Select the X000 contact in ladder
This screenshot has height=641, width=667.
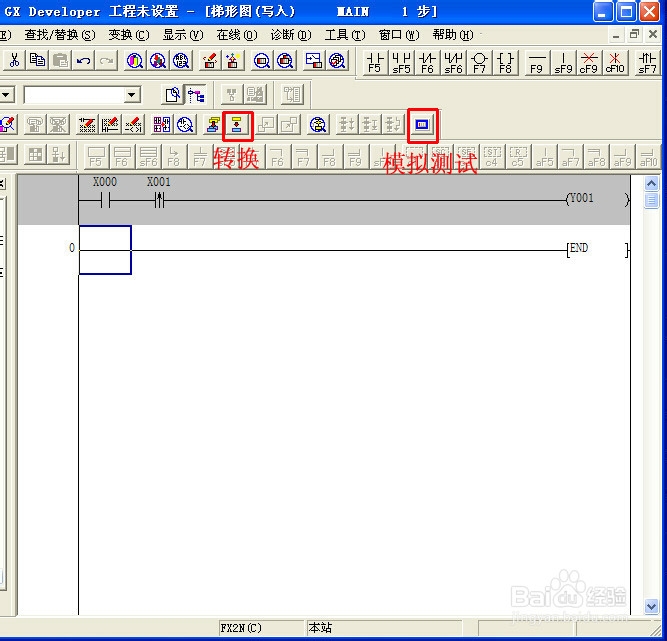(x=105, y=199)
